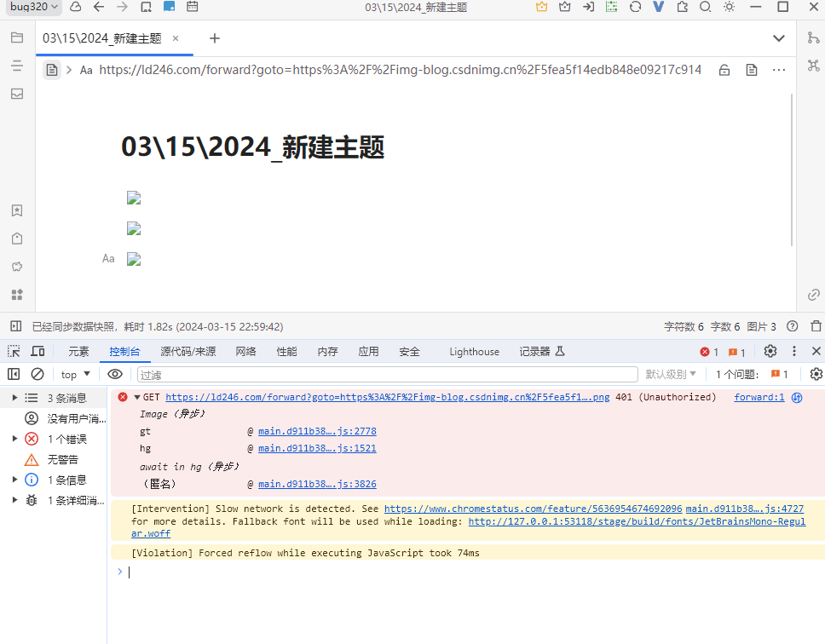Image resolution: width=825 pixels, height=644 pixels.
Task: Toggle the device toolbar icon in DevTools
Action: 37,351
